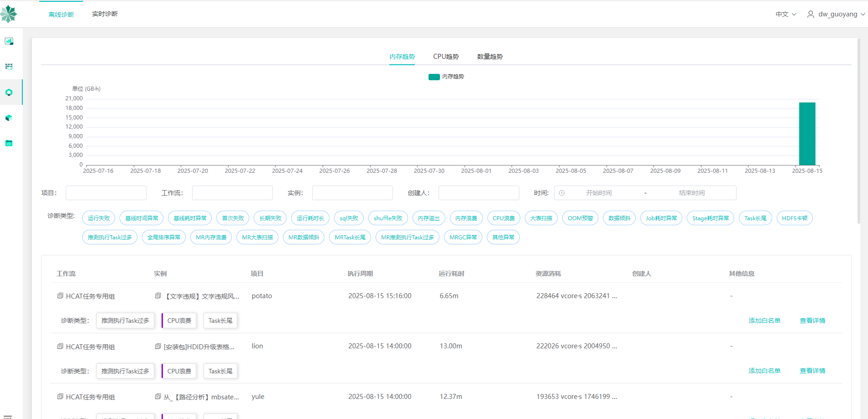Image resolution: width=868 pixels, height=419 pixels.
Task: Select HDFS卡顿 filter tag
Action: pos(795,218)
